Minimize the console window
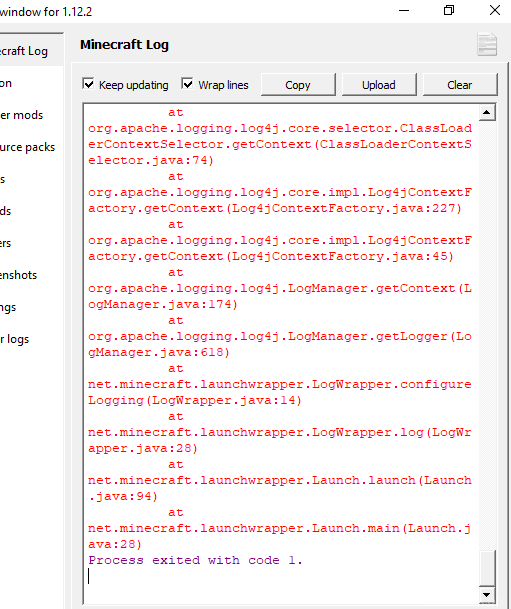This screenshot has width=511, height=609. coord(404,10)
